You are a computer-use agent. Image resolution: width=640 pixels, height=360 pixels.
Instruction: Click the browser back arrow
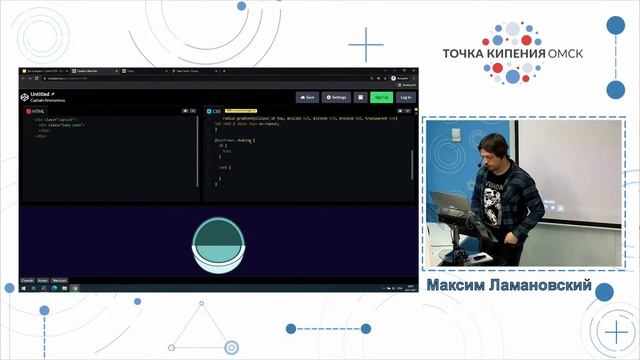click(x=23, y=78)
